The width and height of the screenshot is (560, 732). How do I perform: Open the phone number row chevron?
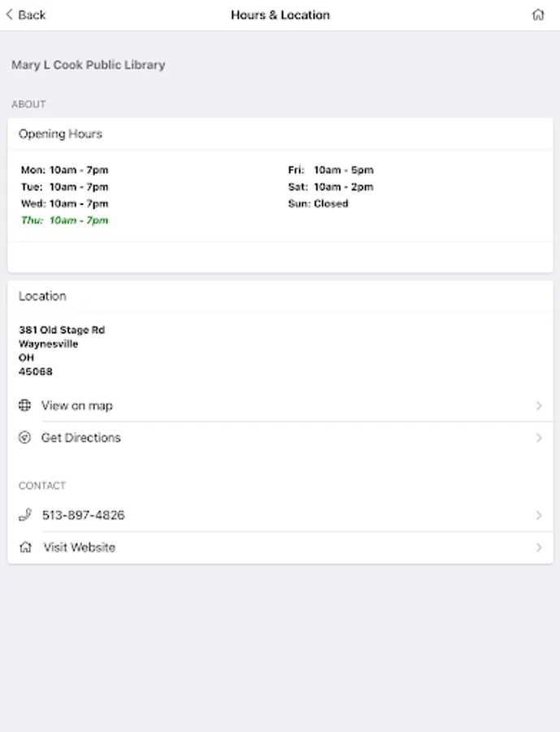539,515
